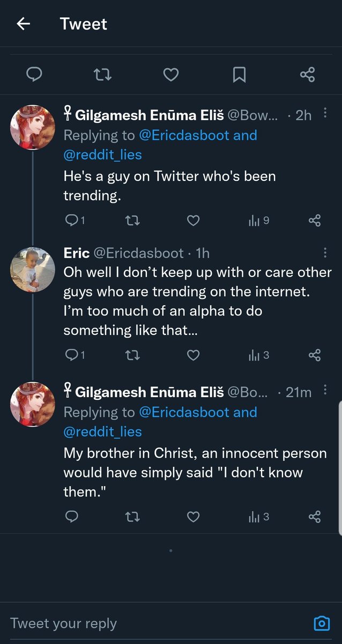Screen dimensions: 342x644
Task: Open more options for Gilgamesh's 2h reply
Action: pos(325,113)
